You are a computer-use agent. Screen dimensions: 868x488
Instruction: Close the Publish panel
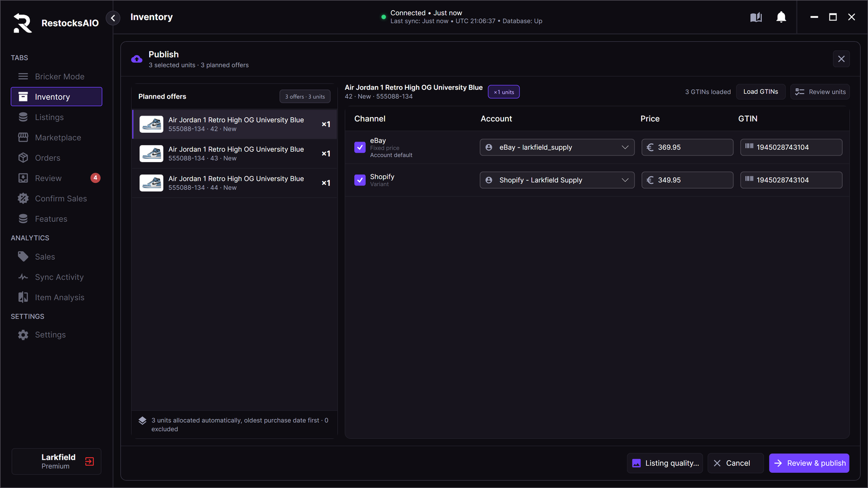pos(841,59)
